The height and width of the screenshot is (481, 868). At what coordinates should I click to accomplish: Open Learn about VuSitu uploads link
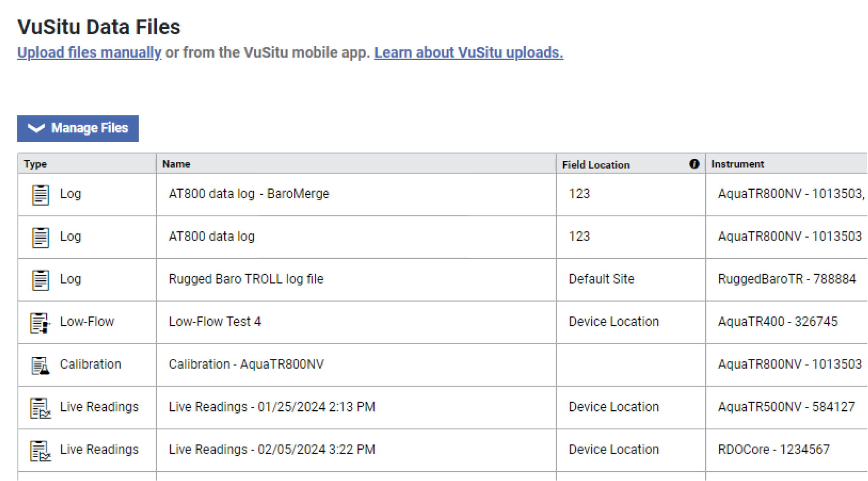(469, 53)
